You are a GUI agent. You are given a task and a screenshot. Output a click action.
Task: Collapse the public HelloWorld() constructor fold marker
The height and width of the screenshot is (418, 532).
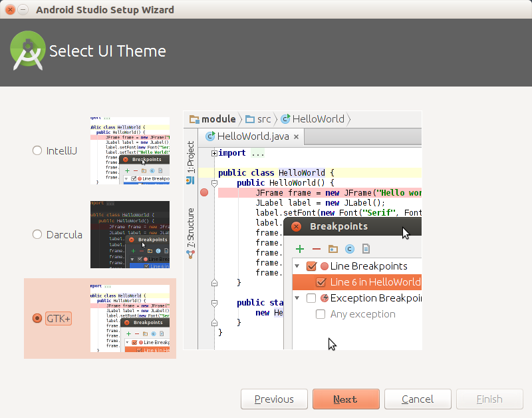click(x=214, y=184)
